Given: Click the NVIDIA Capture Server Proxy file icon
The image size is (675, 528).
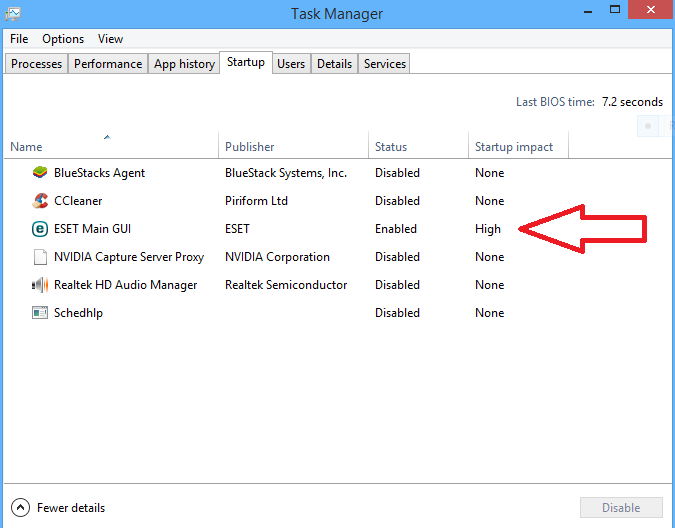Looking at the screenshot, I should click(x=40, y=257).
